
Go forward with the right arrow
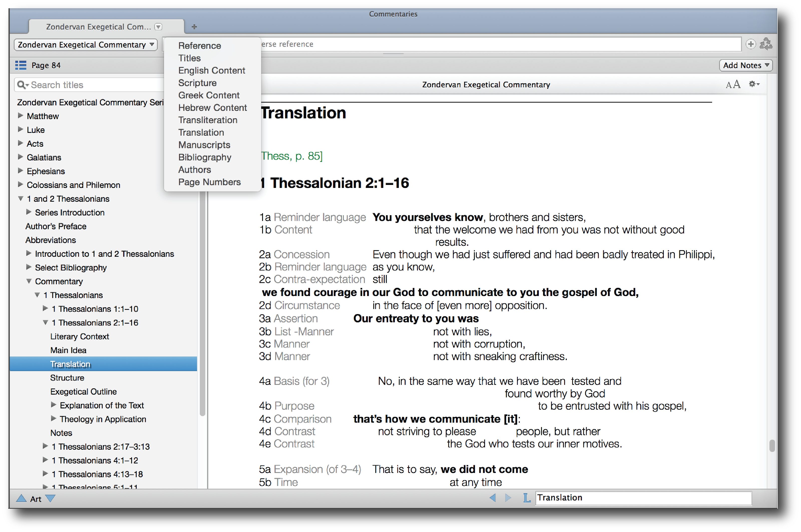[508, 498]
